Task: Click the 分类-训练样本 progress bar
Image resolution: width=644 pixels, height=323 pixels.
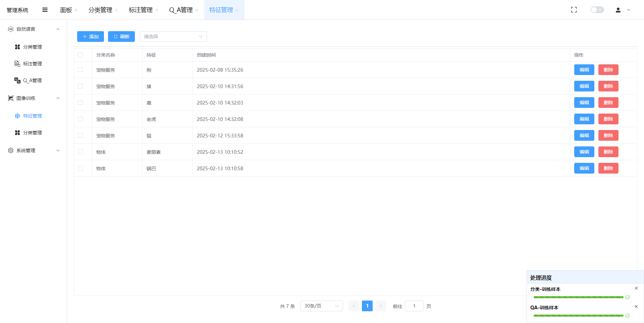Action: click(579, 297)
